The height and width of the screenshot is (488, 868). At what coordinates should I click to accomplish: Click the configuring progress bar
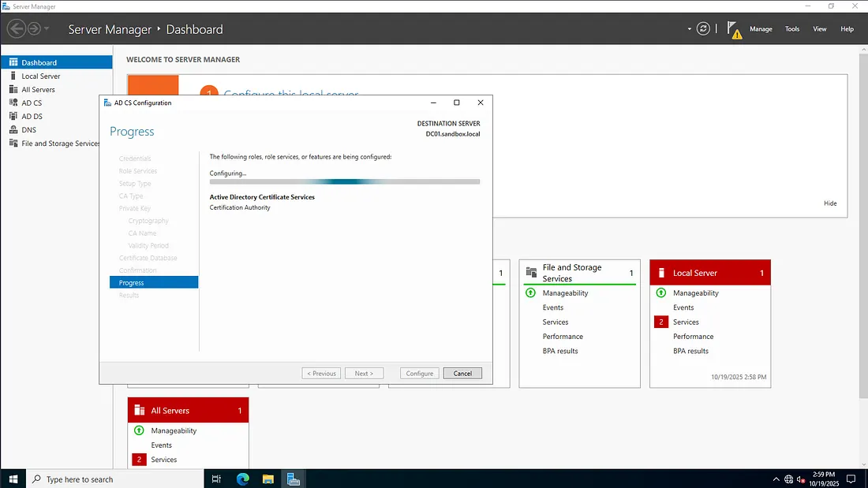pyautogui.click(x=344, y=181)
